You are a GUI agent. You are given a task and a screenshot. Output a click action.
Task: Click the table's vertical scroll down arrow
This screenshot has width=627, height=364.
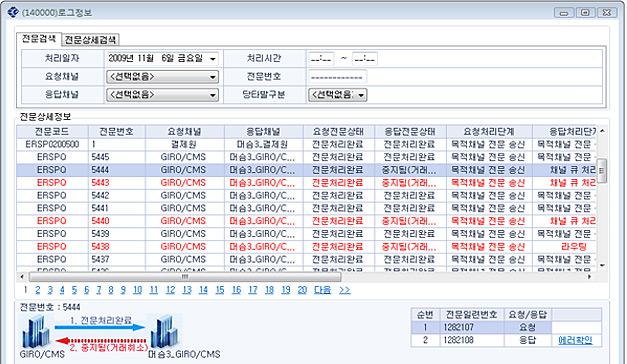602,265
